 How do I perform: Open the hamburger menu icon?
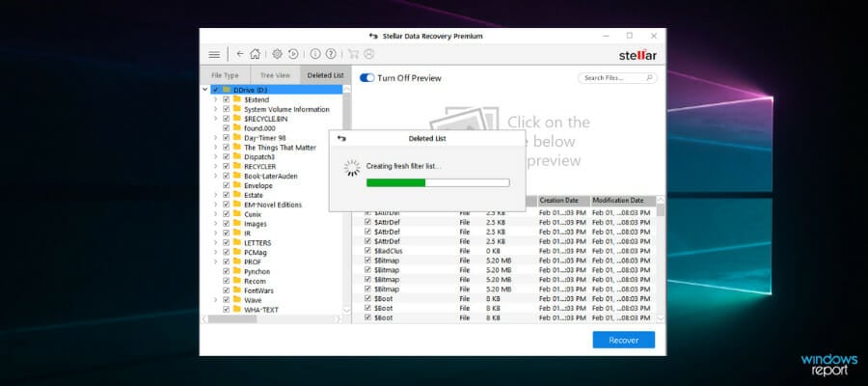coord(214,54)
